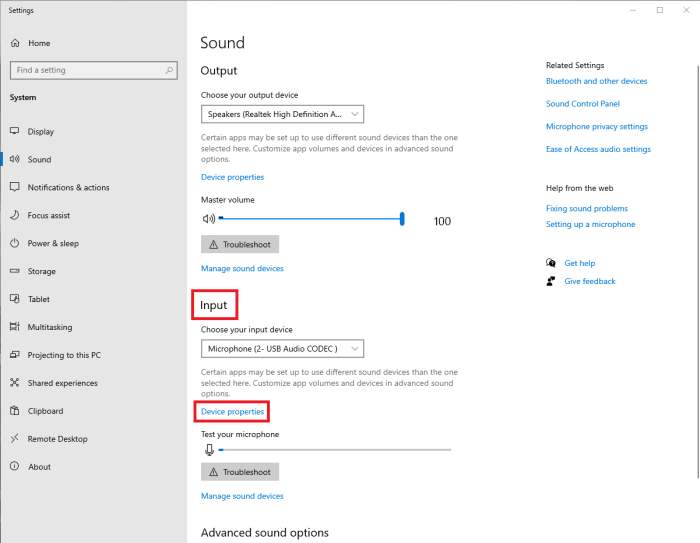The height and width of the screenshot is (543, 700).
Task: Click the Clipboard icon
Action: 15,410
